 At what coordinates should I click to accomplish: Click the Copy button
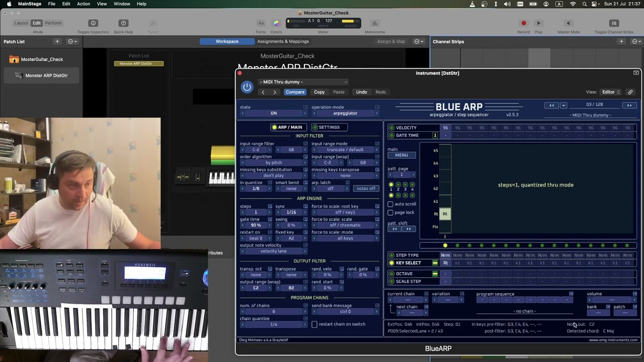[319, 92]
